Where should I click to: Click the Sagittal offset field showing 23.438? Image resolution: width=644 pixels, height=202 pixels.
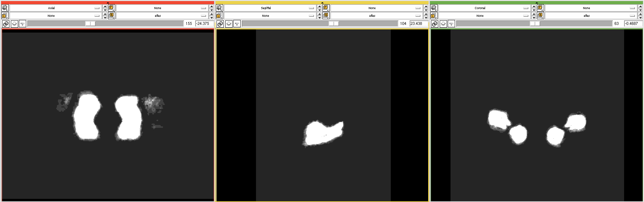click(x=418, y=24)
